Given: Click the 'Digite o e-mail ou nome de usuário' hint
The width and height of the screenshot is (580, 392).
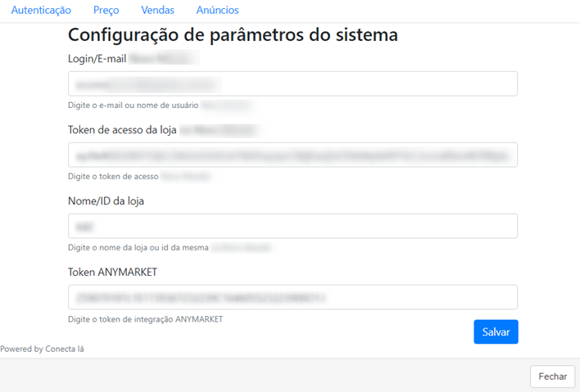Looking at the screenshot, I should (133, 106).
